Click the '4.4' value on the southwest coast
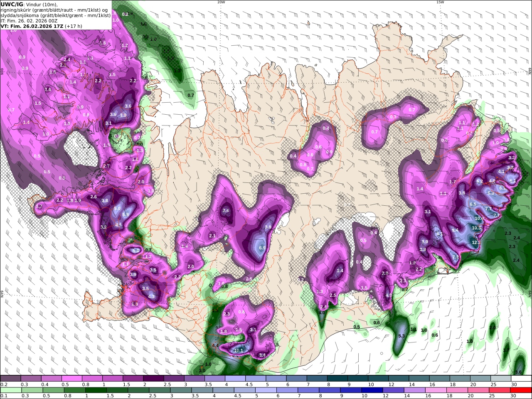 (x=215, y=345)
